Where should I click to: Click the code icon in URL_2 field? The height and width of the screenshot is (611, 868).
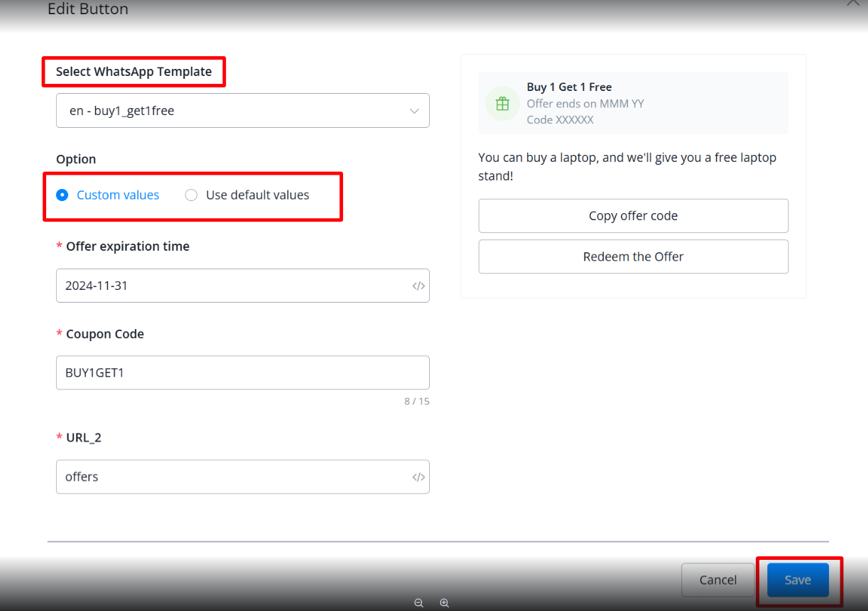tap(418, 477)
